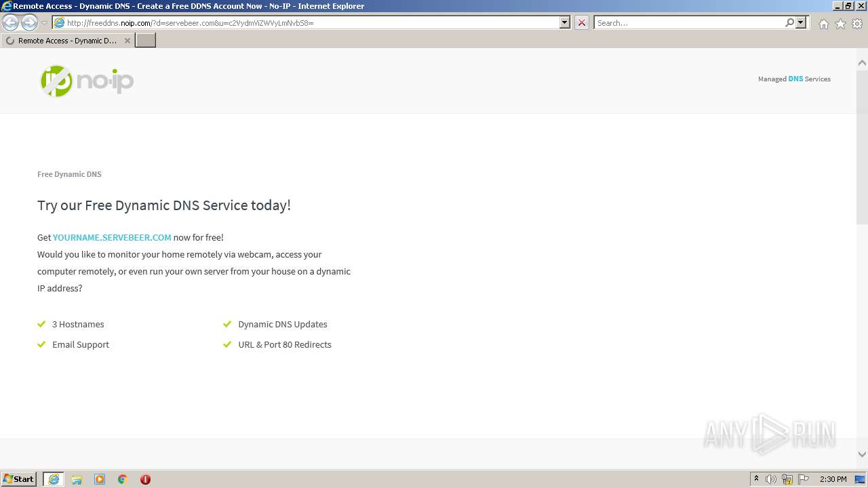Click the page scrollbar up arrow
Viewport: 868px width, 488px height.
862,62
